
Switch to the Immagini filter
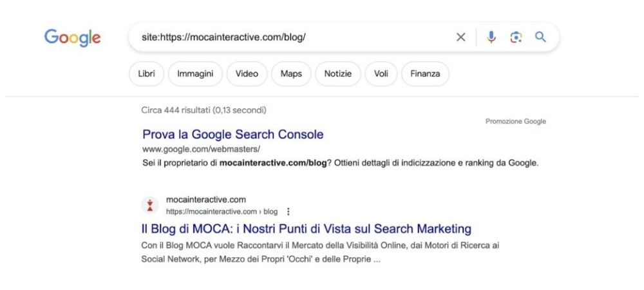pos(195,73)
